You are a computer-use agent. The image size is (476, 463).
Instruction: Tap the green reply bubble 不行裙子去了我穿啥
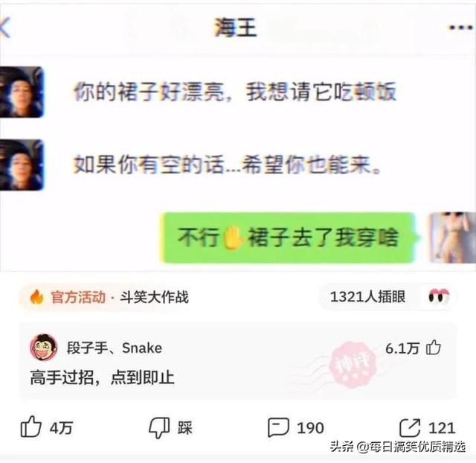tap(288, 237)
